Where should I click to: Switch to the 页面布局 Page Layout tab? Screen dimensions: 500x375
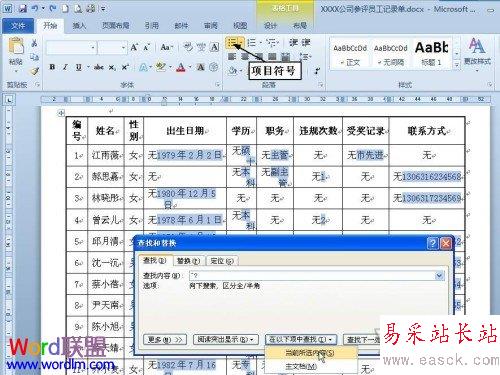click(115, 25)
